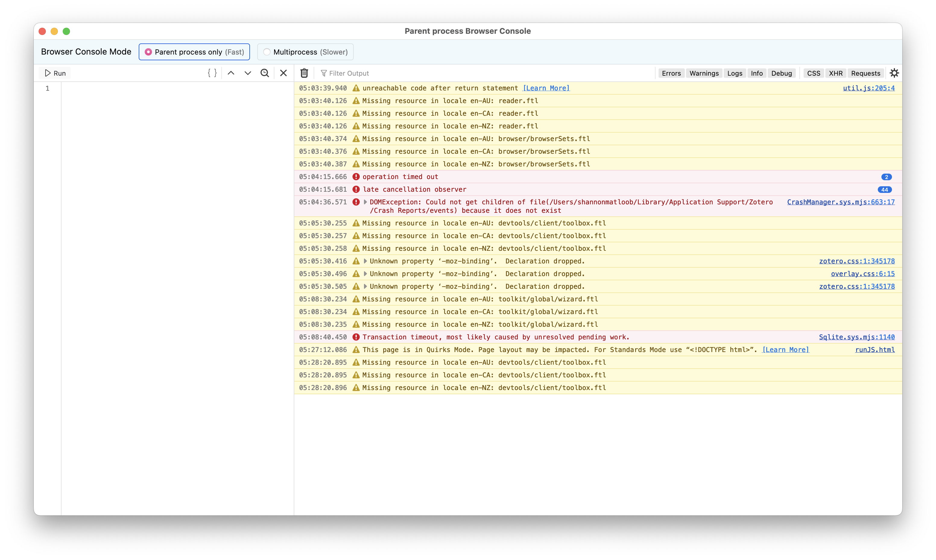Image resolution: width=936 pixels, height=560 pixels.
Task: Select Multiprocess (Slower) mode
Action: pyautogui.click(x=305, y=52)
